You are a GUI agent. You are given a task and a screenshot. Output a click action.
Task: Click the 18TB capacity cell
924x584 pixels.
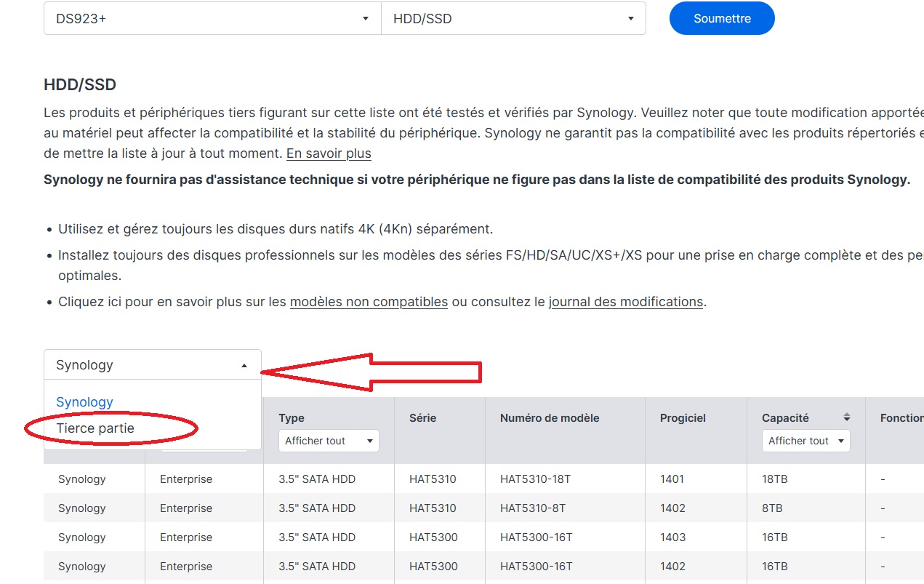click(775, 479)
